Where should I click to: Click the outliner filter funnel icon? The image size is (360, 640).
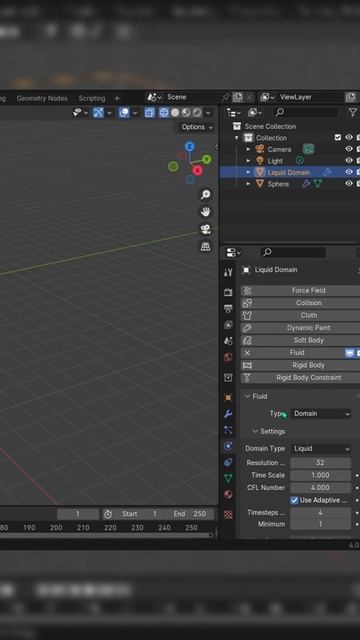(353, 113)
